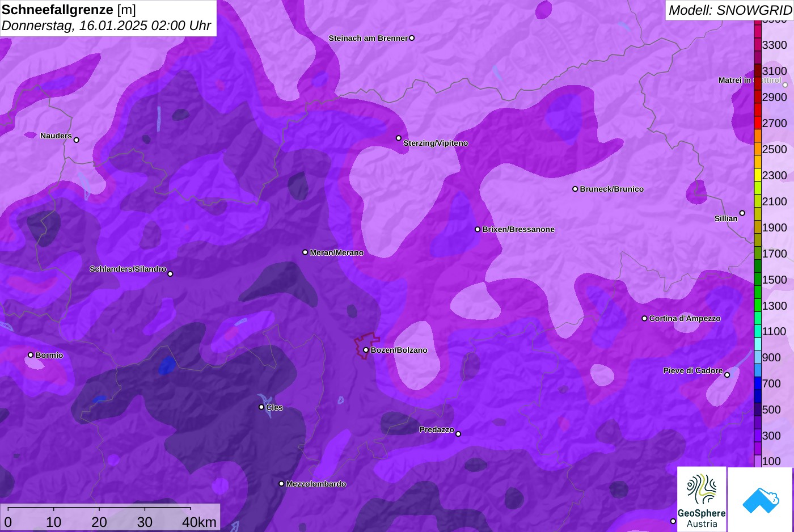Click the Nauders location marker dot

pyautogui.click(x=77, y=140)
